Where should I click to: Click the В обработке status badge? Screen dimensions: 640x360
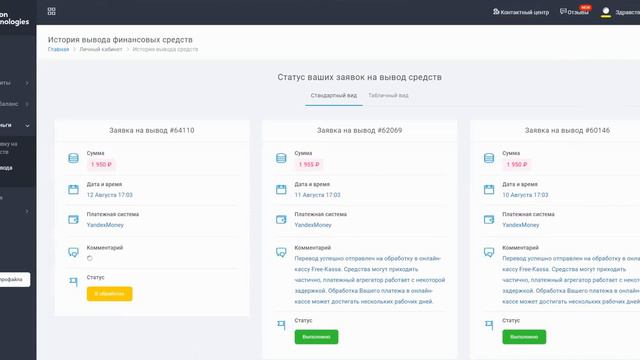pos(109,294)
